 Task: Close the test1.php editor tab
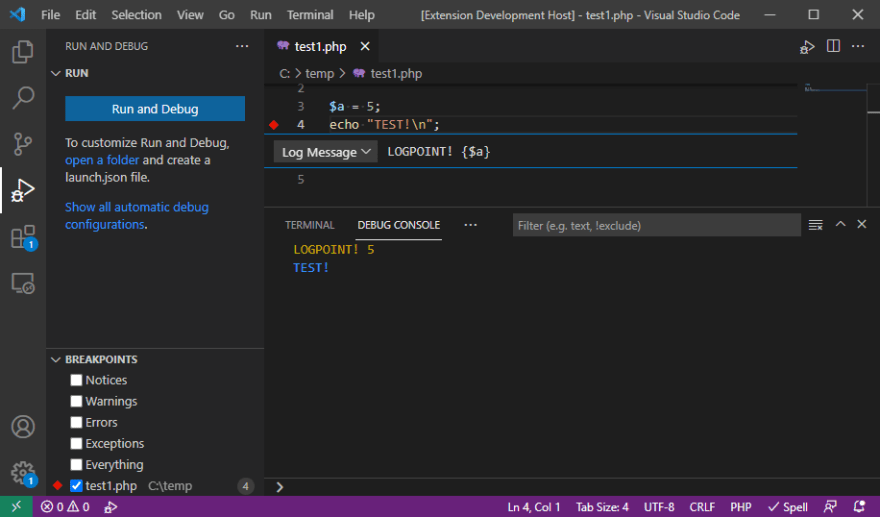coord(365,46)
